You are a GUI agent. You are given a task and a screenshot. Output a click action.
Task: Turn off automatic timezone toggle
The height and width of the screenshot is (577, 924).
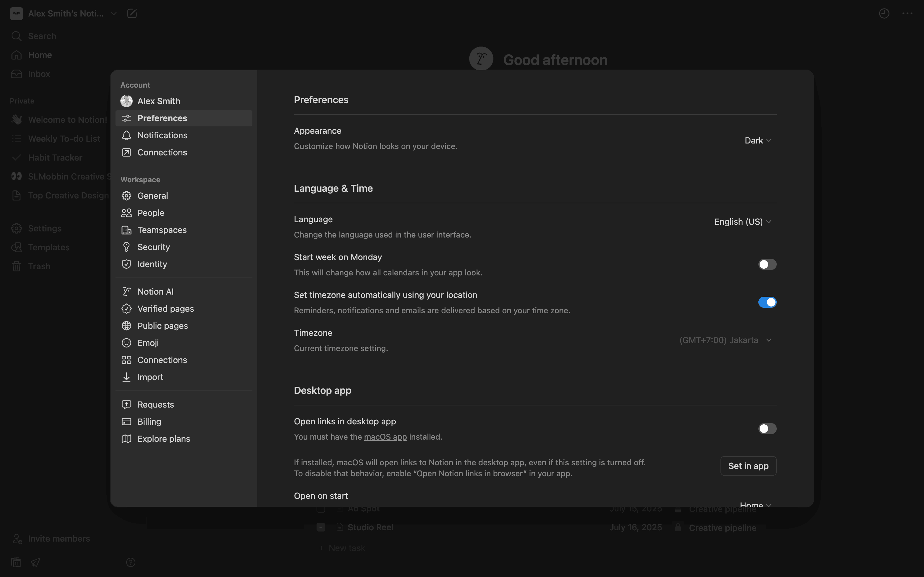pos(767,302)
